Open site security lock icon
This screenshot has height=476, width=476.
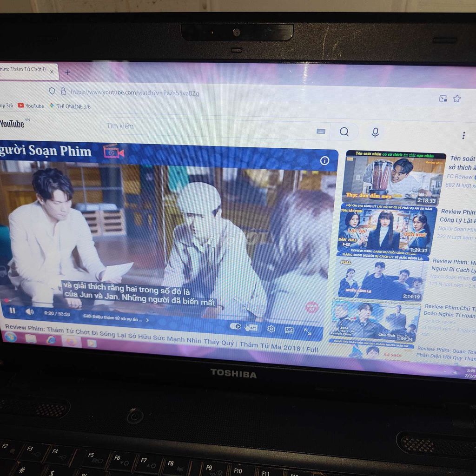63,91
